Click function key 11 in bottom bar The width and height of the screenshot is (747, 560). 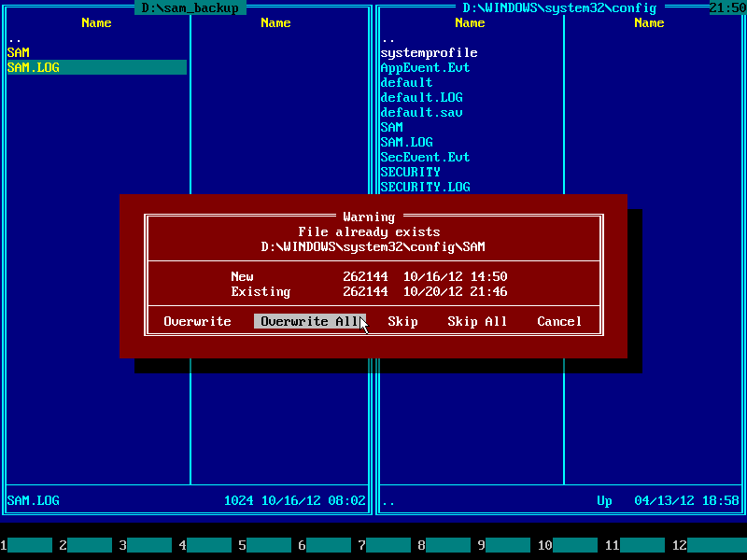(635, 545)
